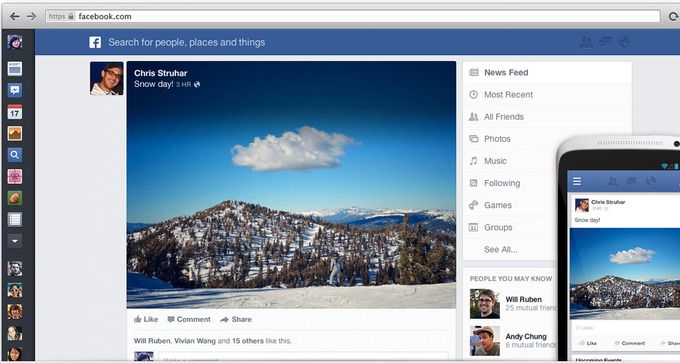Open fourth chat contact avatar in sidebar
The image size is (680, 363).
point(15,333)
